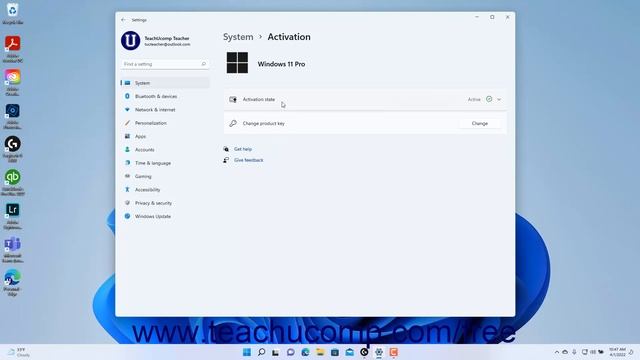Open Adobe Acrobat desktop shortcut
Image resolution: width=640 pixels, height=360 pixels.
click(13, 49)
